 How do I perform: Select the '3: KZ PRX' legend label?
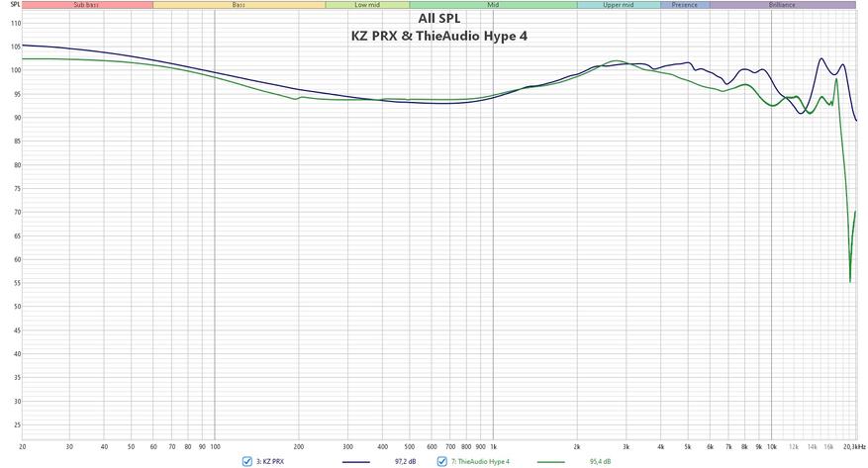coord(269,461)
